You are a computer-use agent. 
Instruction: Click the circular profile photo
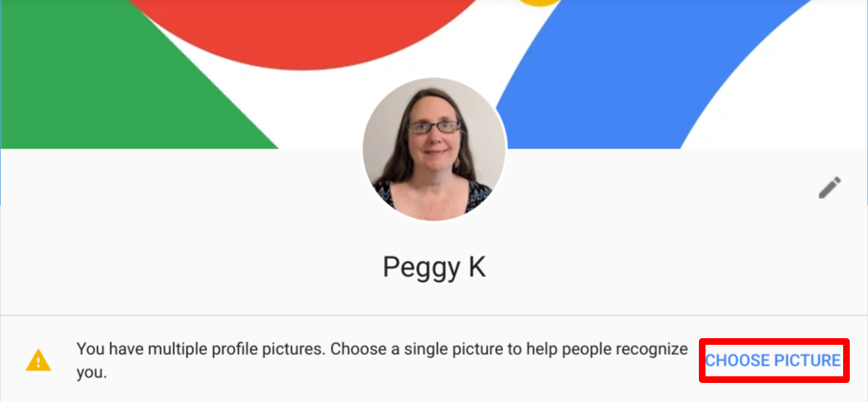(x=434, y=149)
